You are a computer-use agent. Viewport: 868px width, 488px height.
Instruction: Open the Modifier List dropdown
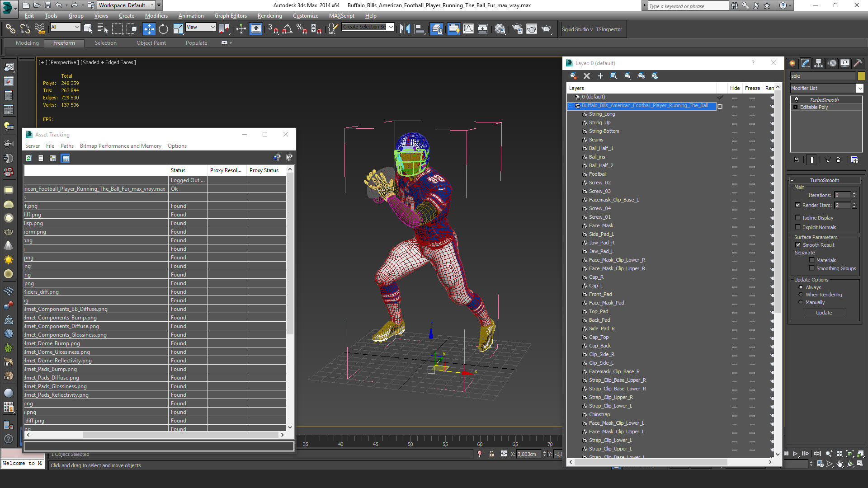point(826,88)
